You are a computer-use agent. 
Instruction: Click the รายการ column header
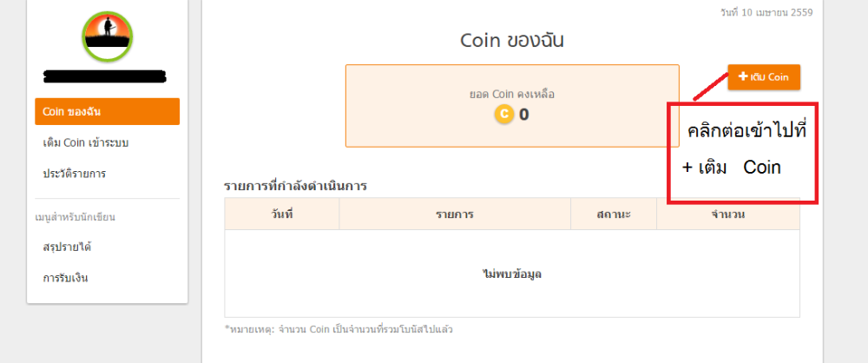(455, 214)
